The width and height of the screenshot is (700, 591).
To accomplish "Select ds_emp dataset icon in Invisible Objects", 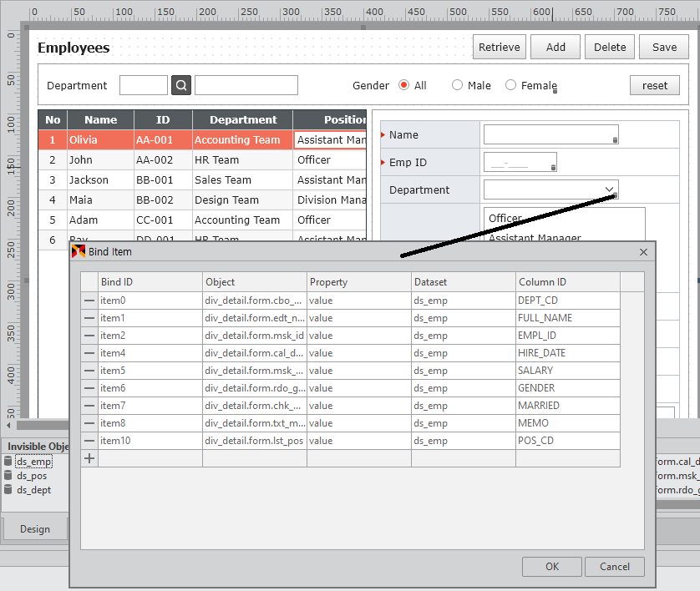I will click(8, 462).
